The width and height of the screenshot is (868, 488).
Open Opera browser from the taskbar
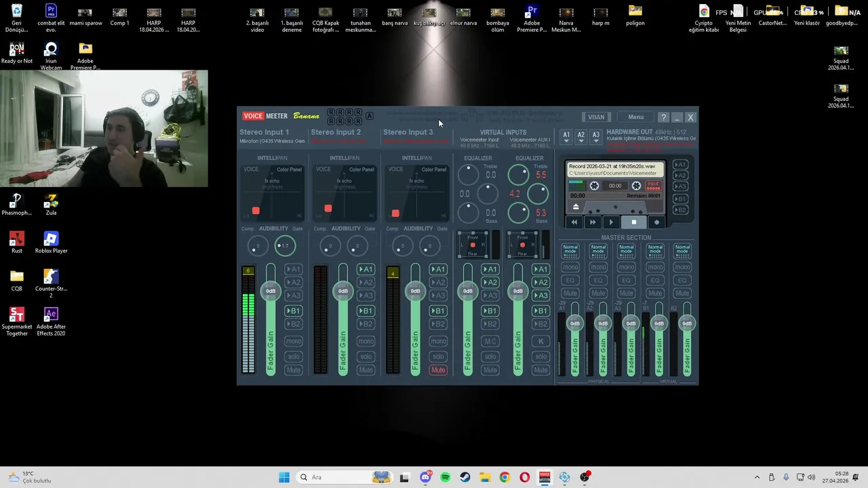click(x=524, y=477)
